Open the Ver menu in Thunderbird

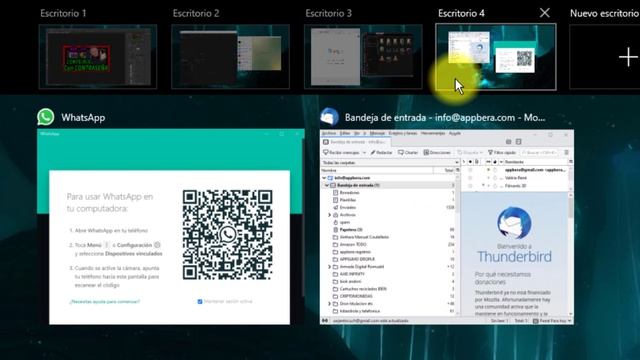point(357,133)
